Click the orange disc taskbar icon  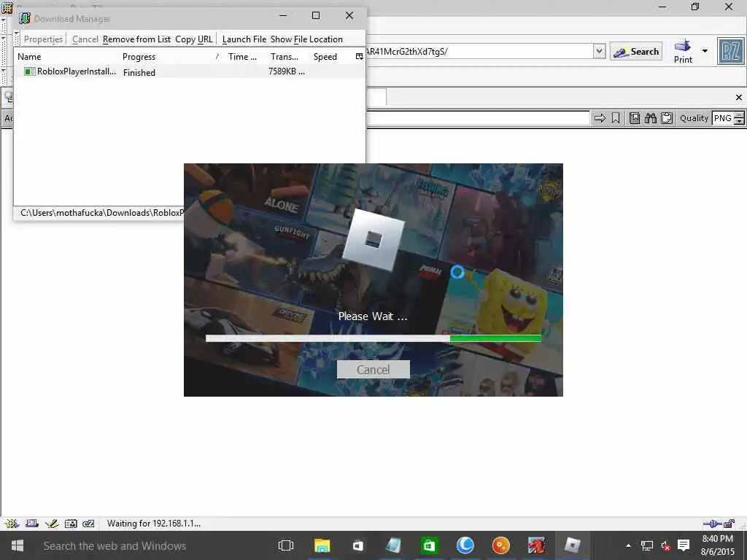point(500,545)
